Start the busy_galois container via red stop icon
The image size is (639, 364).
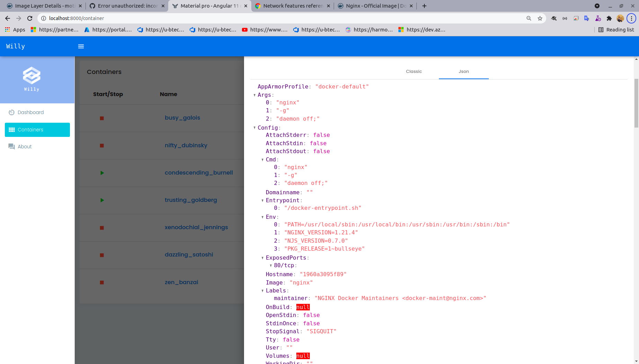[102, 118]
